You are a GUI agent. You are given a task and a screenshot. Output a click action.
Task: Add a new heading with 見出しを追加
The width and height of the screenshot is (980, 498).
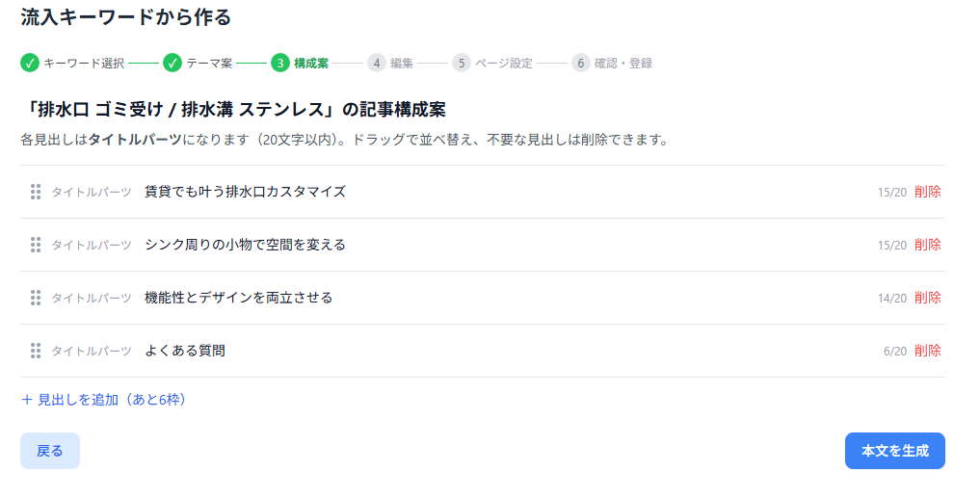pyautogui.click(x=104, y=400)
